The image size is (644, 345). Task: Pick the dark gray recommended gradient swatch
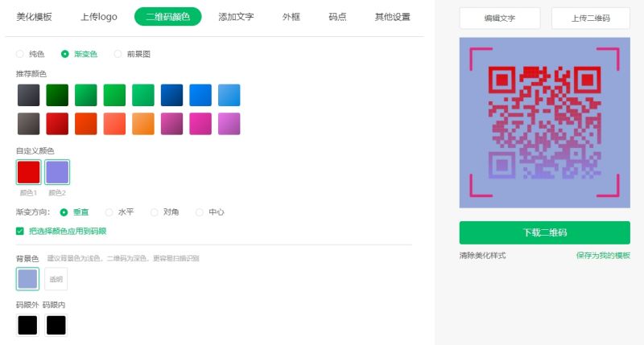[28, 95]
